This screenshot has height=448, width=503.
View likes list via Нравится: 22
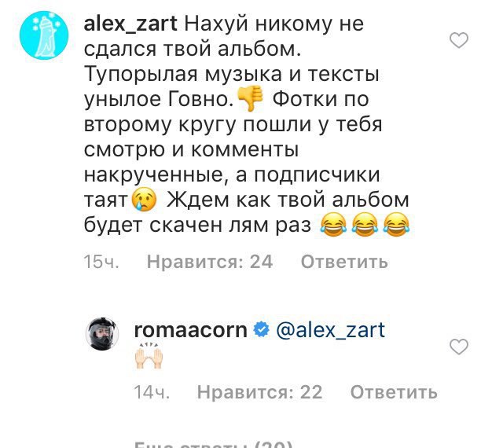click(259, 392)
